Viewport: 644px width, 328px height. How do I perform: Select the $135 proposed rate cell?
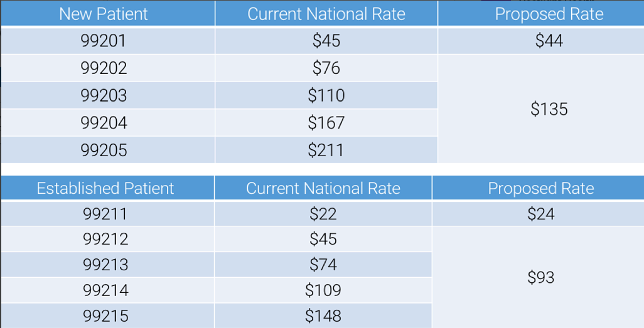[x=549, y=109]
